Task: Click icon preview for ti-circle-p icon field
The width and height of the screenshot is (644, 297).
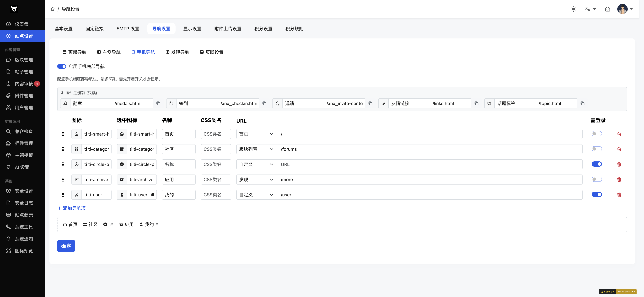Action: tap(77, 164)
